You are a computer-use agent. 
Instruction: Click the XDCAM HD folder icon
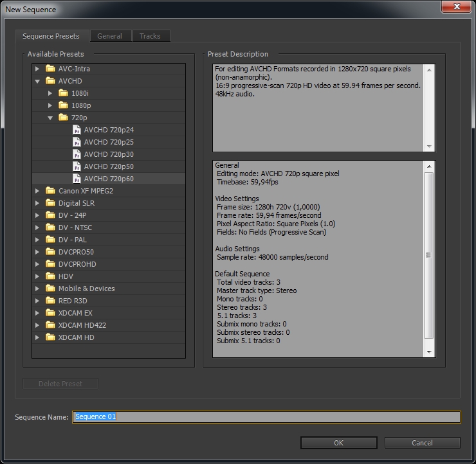click(50, 337)
